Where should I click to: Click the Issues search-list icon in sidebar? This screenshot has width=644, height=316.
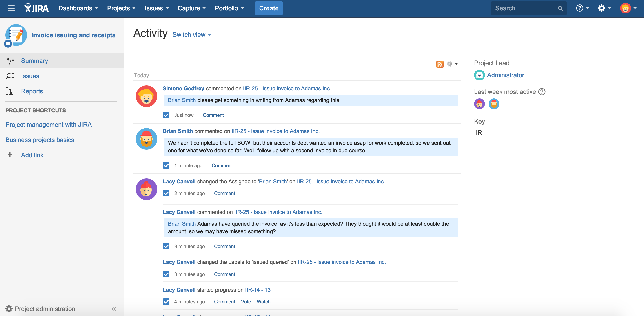[10, 76]
